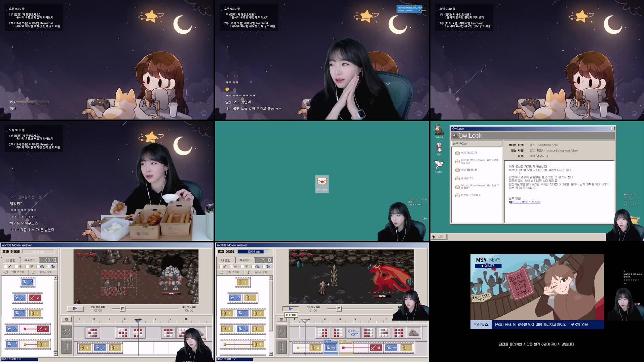Select the wind effect clip in the timeline

[x=353, y=331]
